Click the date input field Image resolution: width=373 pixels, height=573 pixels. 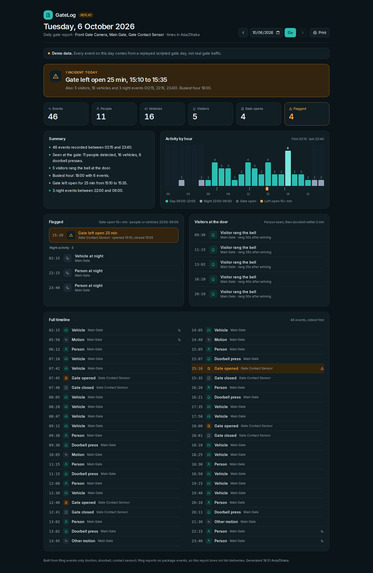[x=266, y=33]
